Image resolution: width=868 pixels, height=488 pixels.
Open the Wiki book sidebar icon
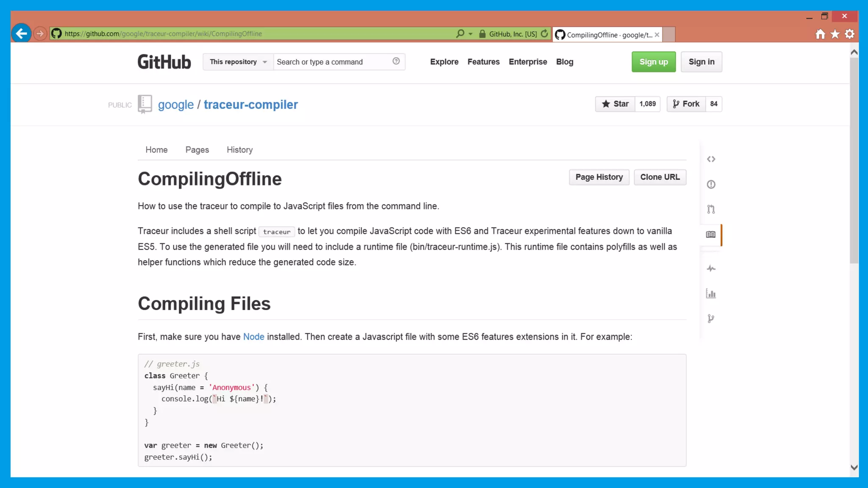coord(711,235)
